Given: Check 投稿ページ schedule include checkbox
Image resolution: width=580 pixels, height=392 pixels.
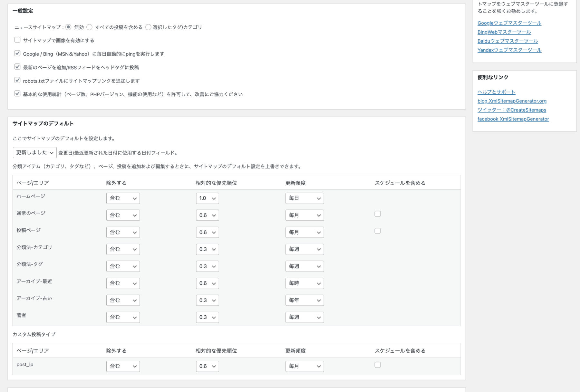Looking at the screenshot, I should [378, 231].
